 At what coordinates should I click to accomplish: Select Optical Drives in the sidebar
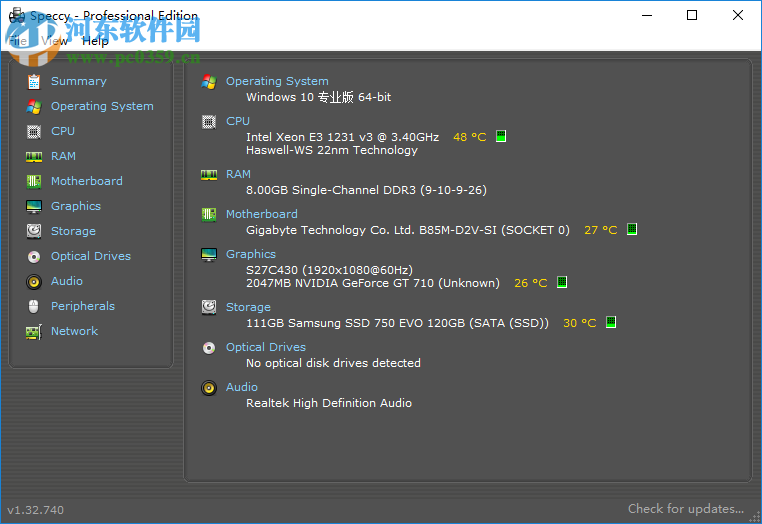[91, 256]
